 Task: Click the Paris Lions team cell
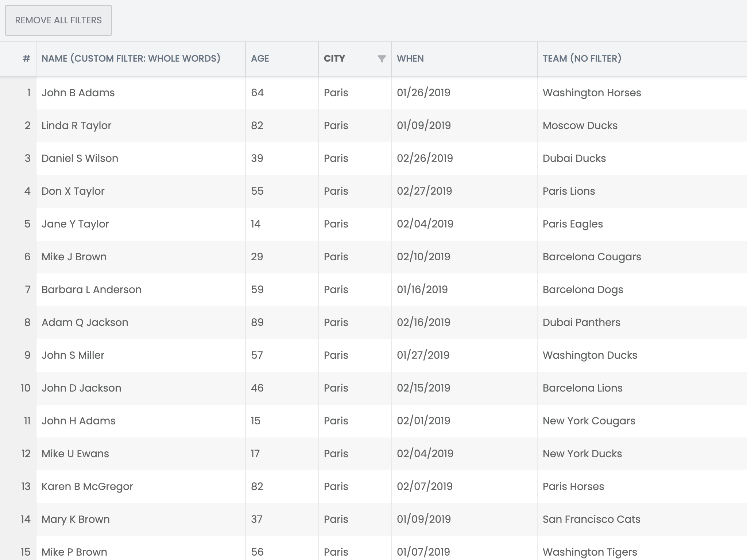click(568, 191)
